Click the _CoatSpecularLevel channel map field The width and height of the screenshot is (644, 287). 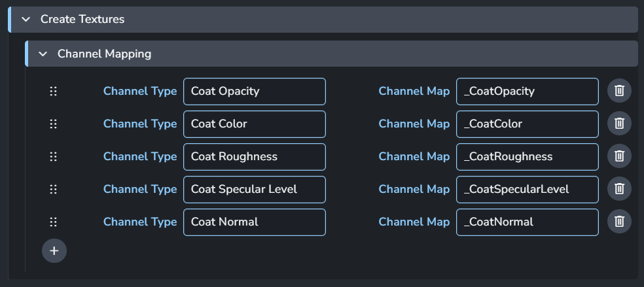528,190
